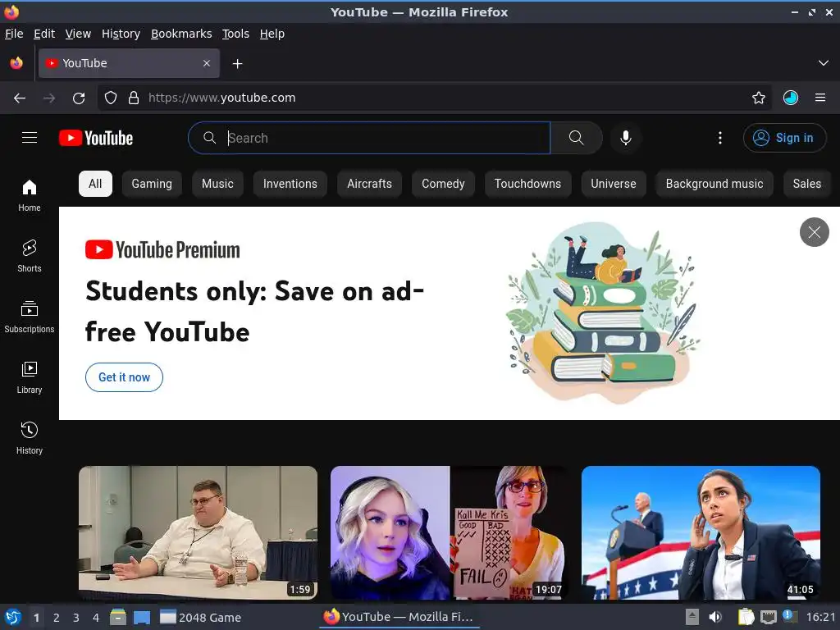
Task: Select the Universe filter chip
Action: coord(614,184)
